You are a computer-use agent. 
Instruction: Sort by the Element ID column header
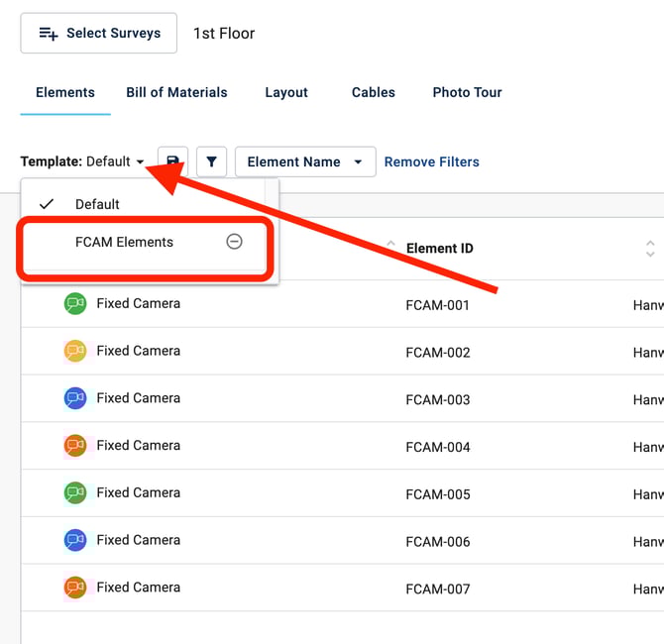[439, 249]
